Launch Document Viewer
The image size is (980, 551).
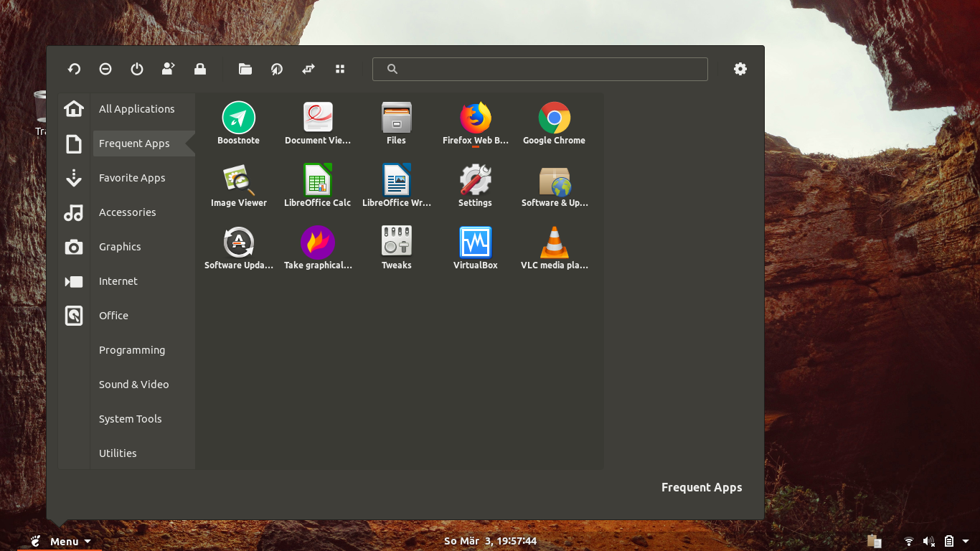pyautogui.click(x=318, y=124)
